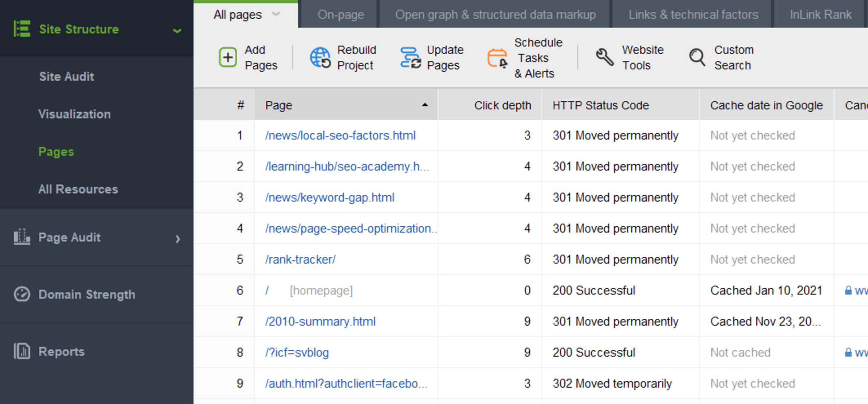Click the lock icon beside the homepage row
The image size is (868, 404).
[x=848, y=290]
